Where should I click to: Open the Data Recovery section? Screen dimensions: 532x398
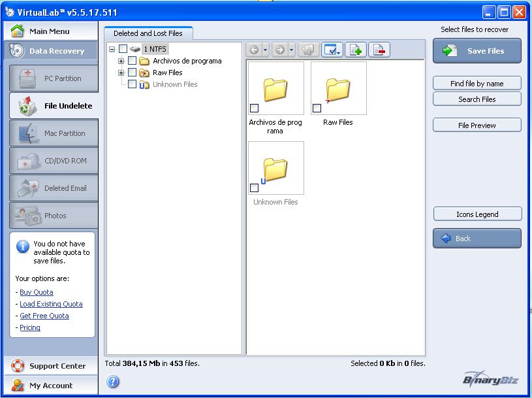pyautogui.click(x=51, y=50)
